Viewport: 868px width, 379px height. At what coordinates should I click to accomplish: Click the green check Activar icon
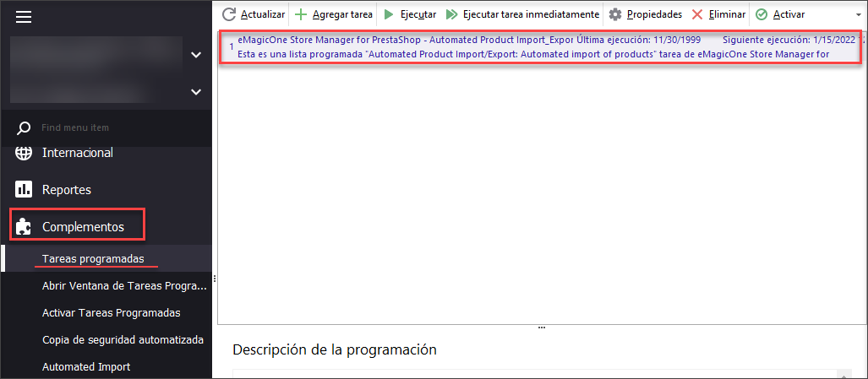coord(762,14)
